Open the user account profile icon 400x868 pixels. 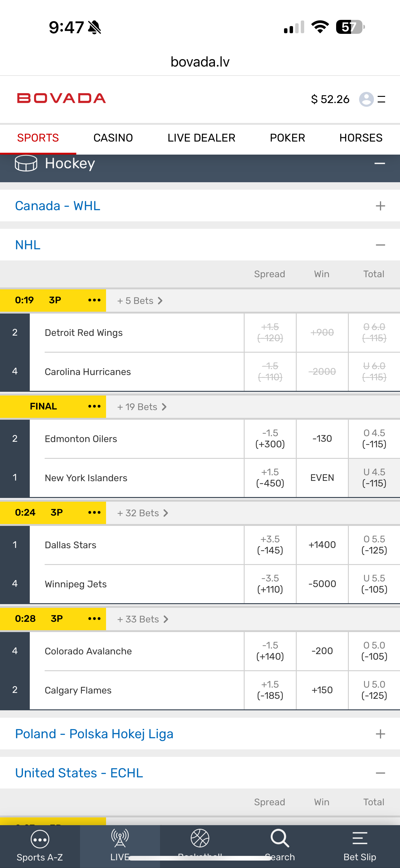tap(366, 99)
